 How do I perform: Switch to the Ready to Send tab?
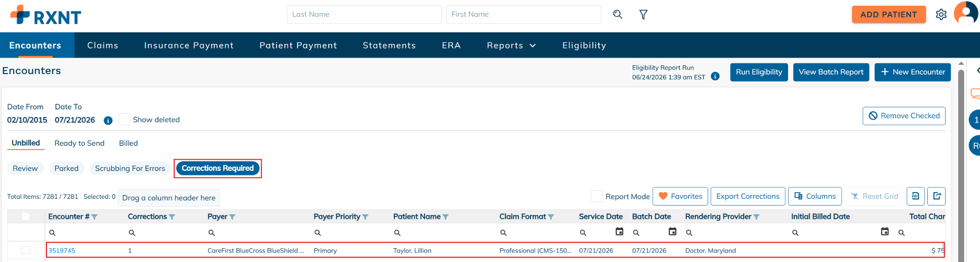[x=79, y=143]
